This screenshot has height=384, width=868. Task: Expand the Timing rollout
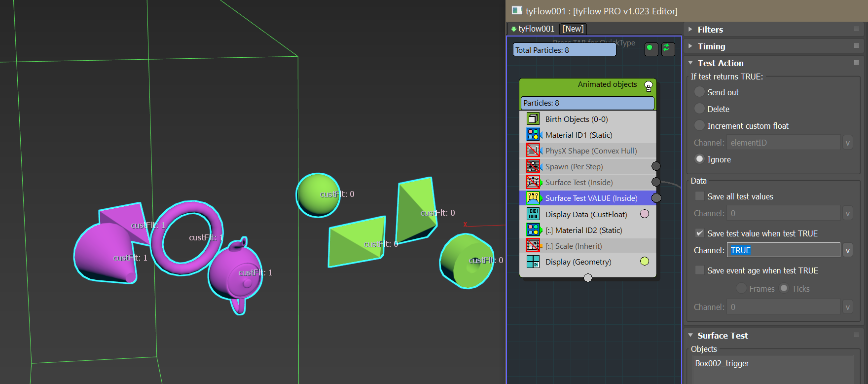pyautogui.click(x=711, y=46)
